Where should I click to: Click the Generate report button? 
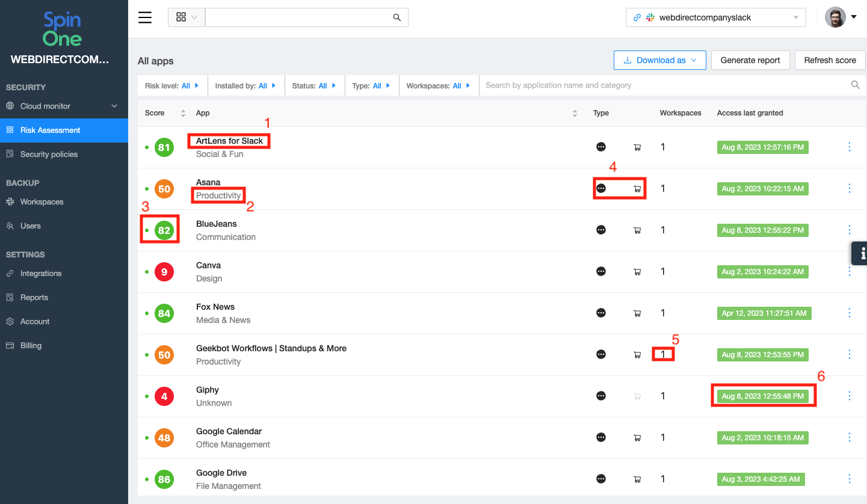click(x=750, y=60)
